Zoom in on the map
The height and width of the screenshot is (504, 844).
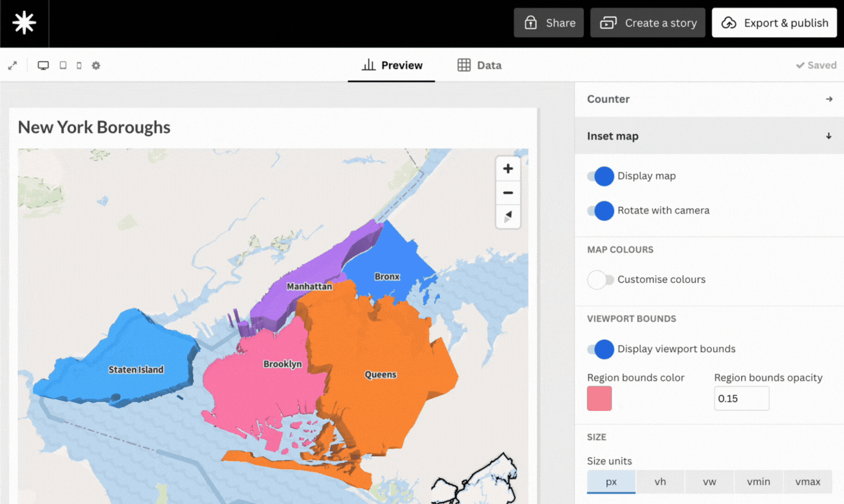pyautogui.click(x=508, y=169)
